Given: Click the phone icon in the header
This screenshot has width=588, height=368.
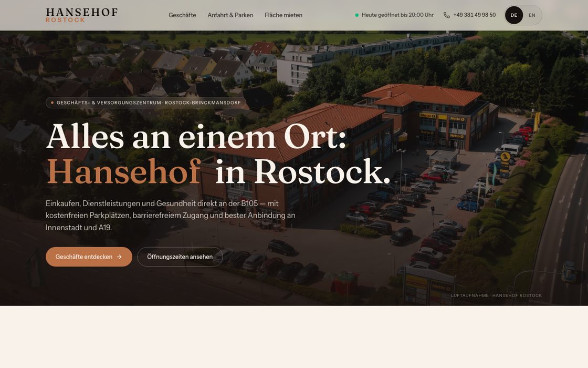Looking at the screenshot, I should point(447,15).
